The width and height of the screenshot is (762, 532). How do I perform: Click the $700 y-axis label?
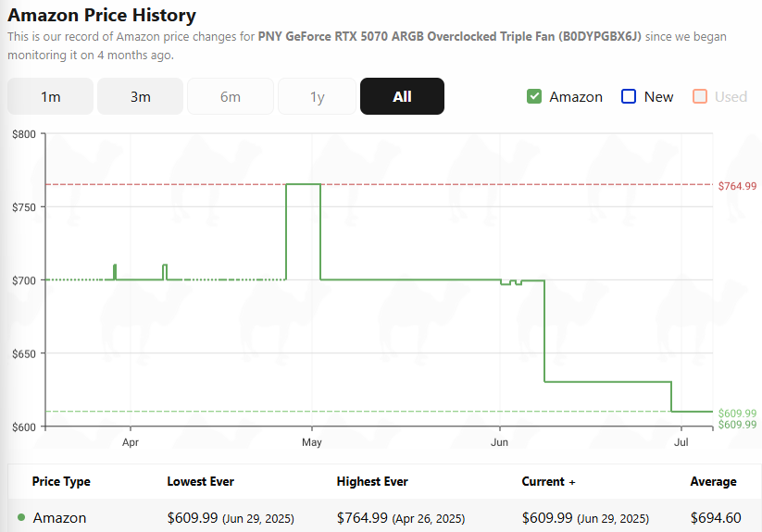(24, 280)
